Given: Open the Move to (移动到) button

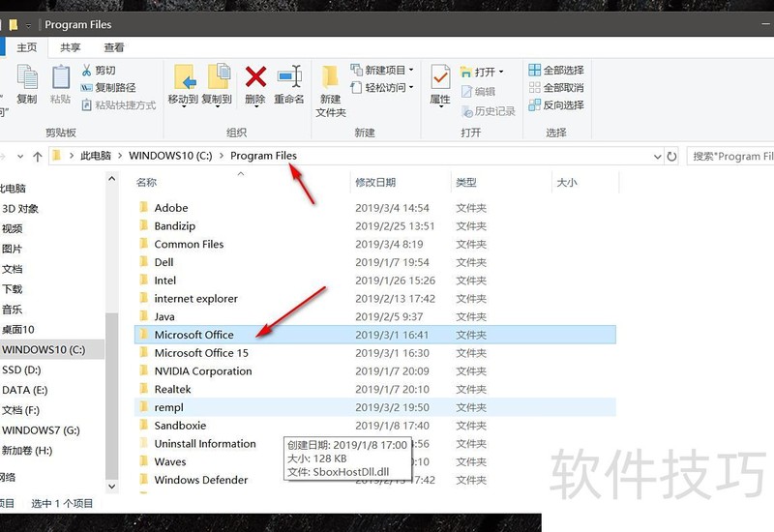Looking at the screenshot, I should pos(183,85).
